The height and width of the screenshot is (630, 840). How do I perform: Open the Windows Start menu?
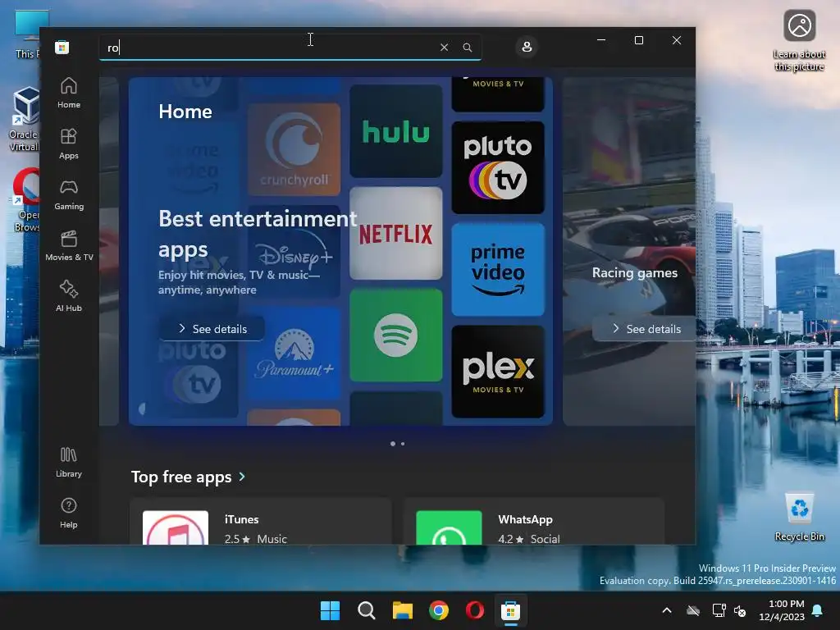click(x=330, y=610)
